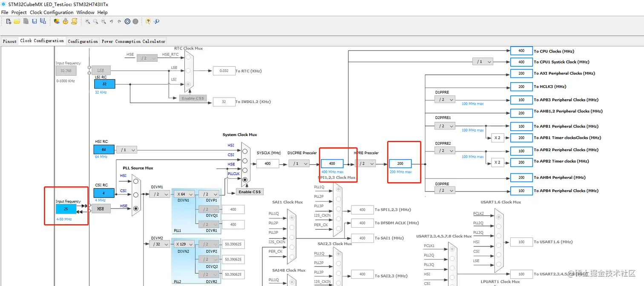Click the blue info about icon
This screenshot has width=644, height=286.
(x=156, y=21)
